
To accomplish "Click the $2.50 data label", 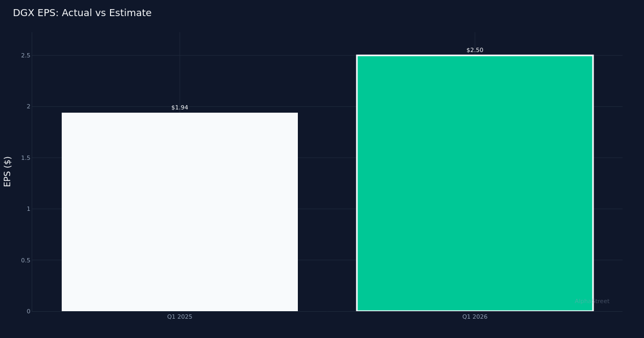I will [x=474, y=50].
